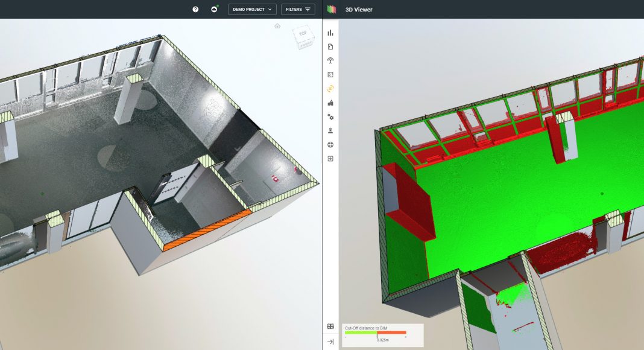Open the antenna signal sidebar icon
The width and height of the screenshot is (644, 350).
click(330, 60)
